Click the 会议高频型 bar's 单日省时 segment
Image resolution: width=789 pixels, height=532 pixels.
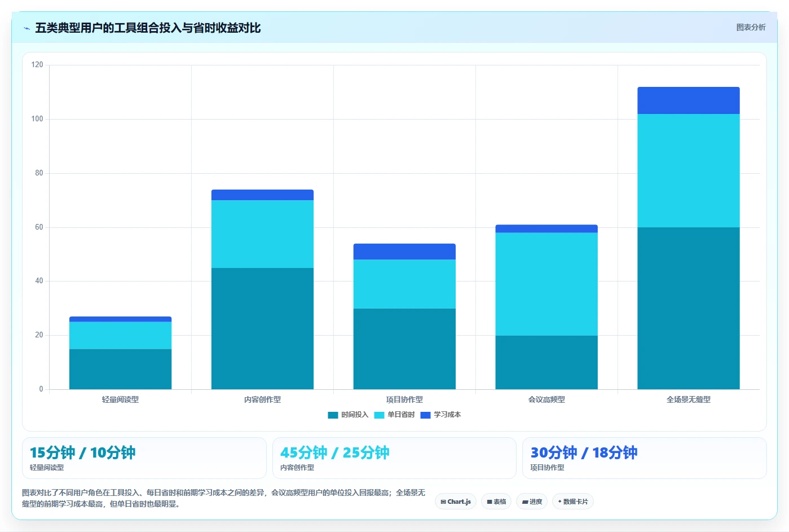click(546, 284)
